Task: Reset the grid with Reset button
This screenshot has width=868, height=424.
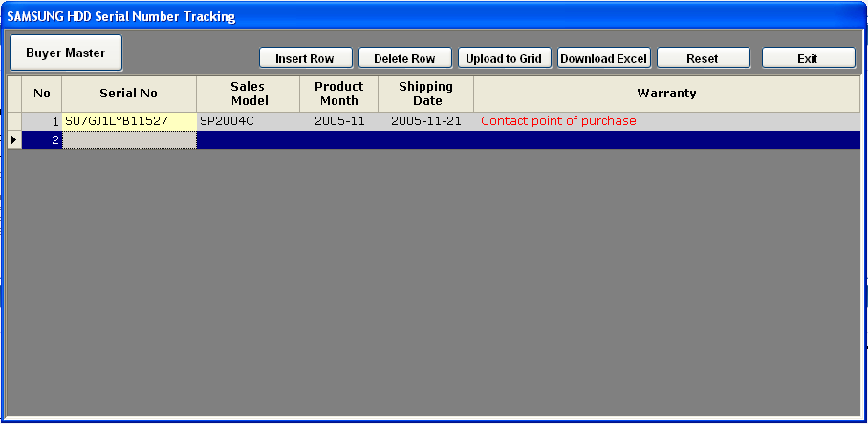Action: point(703,58)
